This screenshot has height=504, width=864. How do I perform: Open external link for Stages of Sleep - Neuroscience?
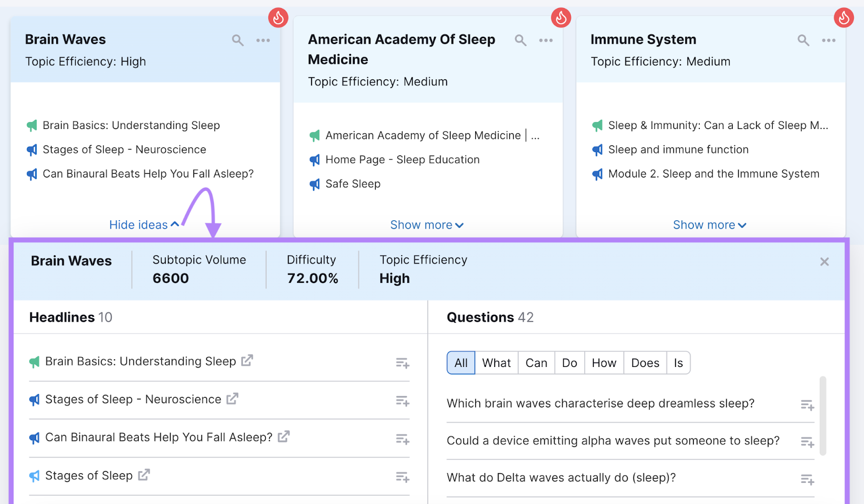(232, 399)
